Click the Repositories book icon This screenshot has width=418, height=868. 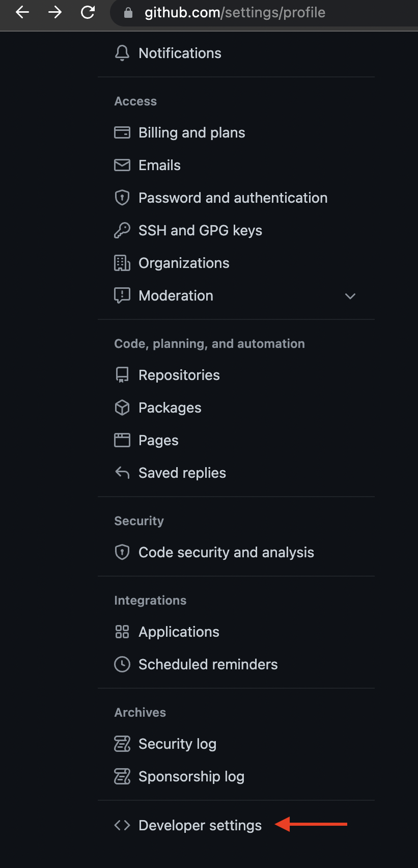[x=122, y=375]
